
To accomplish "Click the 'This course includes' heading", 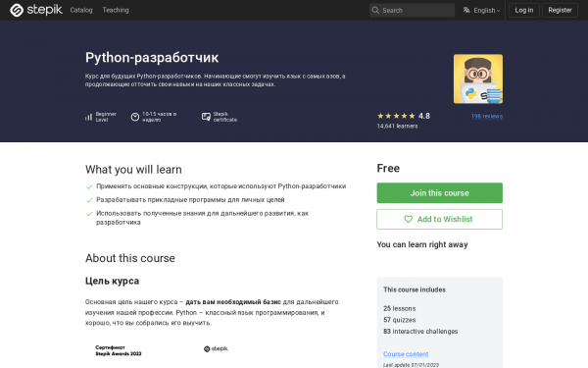I will pos(415,289).
